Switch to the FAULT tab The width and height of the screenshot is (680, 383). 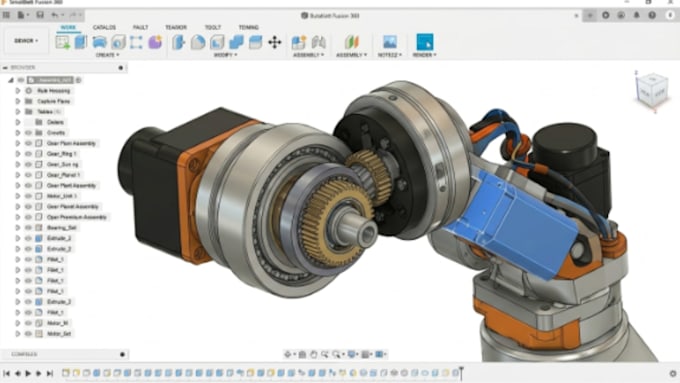pos(141,27)
